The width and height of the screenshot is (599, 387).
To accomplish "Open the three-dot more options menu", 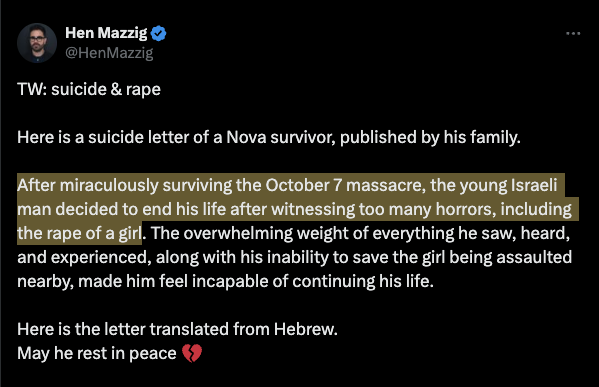I will pos(573,34).
